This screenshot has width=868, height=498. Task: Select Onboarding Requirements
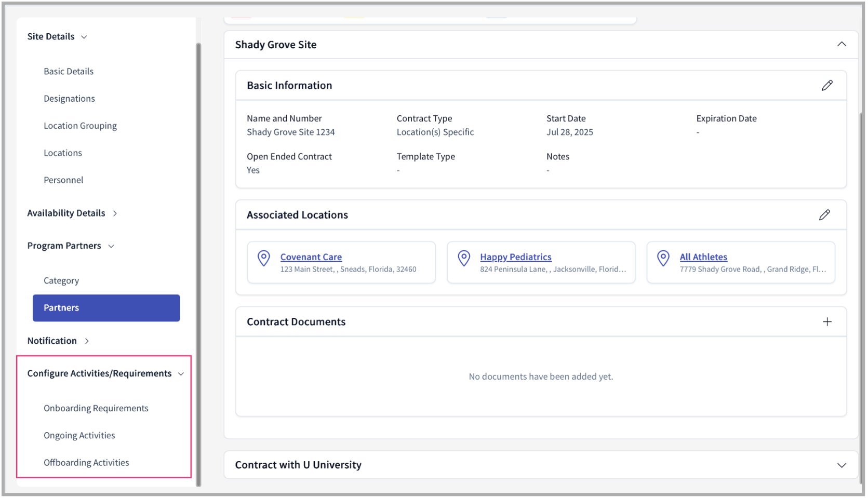[x=96, y=408]
